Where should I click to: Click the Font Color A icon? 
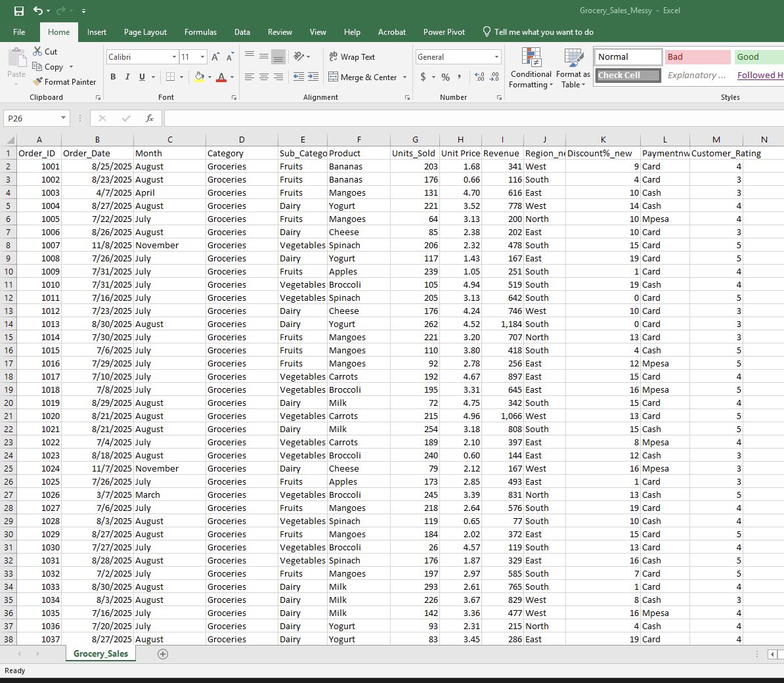click(x=221, y=77)
